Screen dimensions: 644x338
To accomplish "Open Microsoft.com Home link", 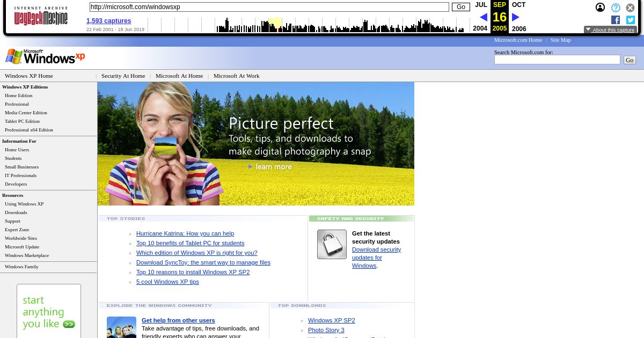I will pyautogui.click(x=518, y=40).
